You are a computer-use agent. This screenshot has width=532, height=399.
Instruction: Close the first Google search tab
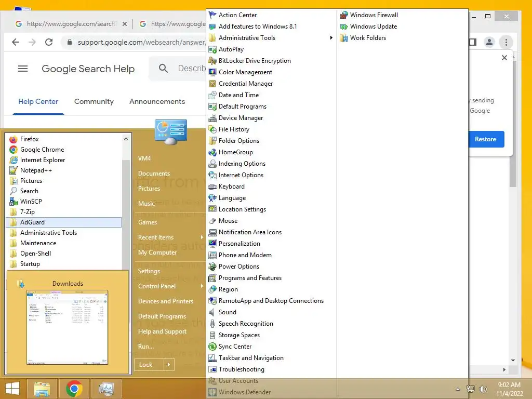coord(125,24)
